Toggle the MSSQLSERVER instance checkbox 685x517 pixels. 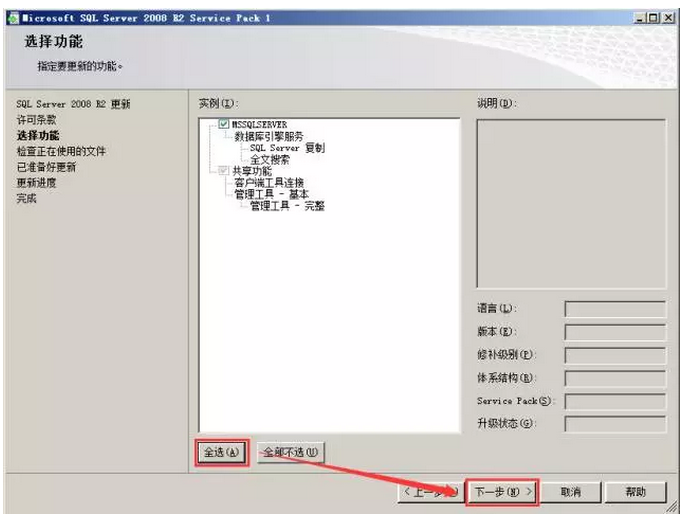click(x=223, y=124)
